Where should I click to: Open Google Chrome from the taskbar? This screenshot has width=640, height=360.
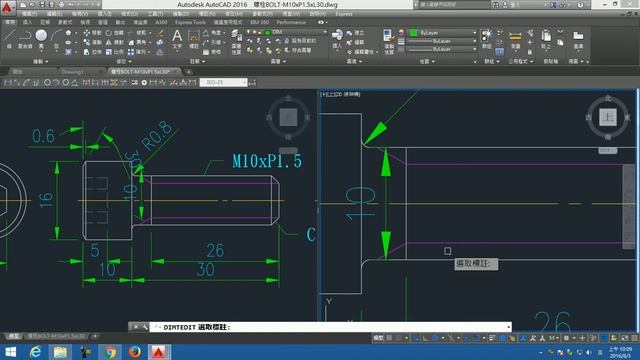click(x=109, y=352)
